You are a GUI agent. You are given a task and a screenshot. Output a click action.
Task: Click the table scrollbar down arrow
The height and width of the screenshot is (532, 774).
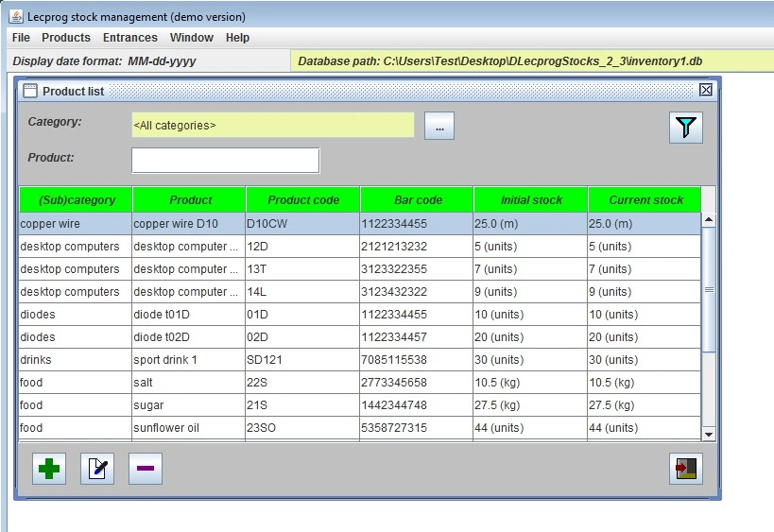coord(709,434)
